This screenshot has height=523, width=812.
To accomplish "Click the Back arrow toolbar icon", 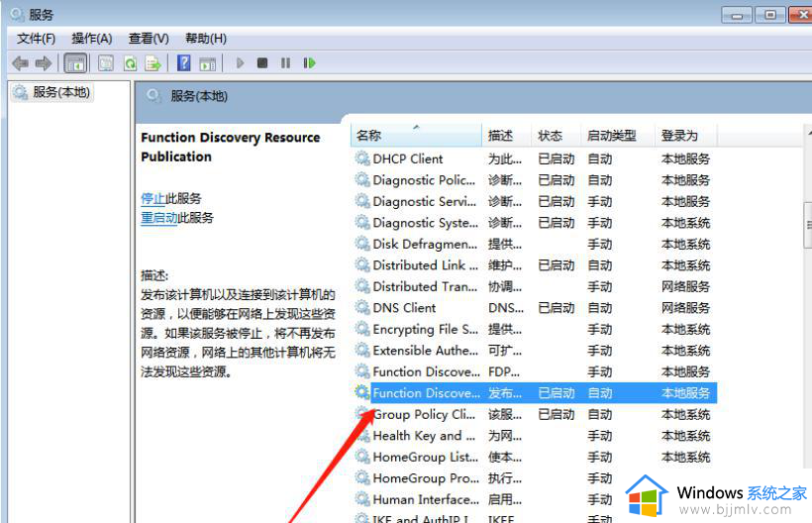I will pos(20,63).
